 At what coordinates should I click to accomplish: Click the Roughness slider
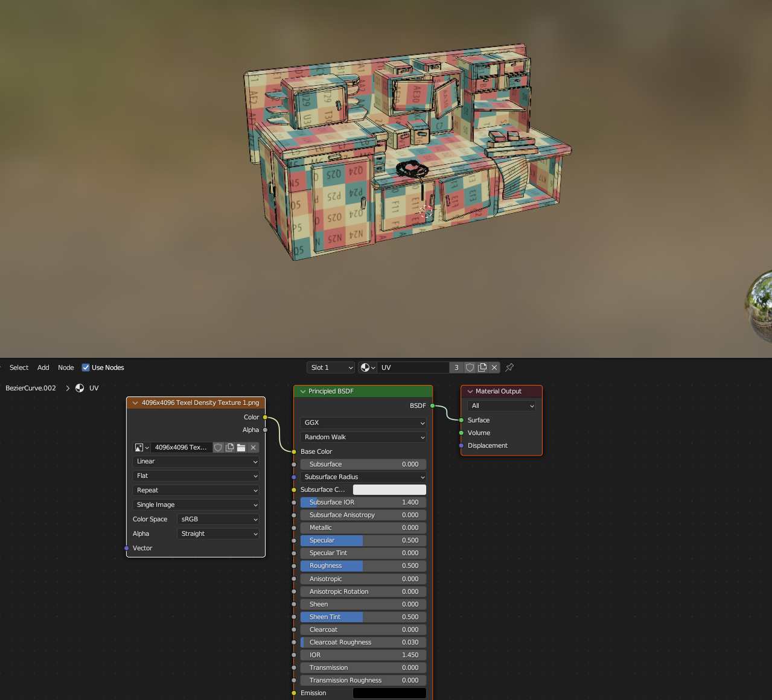coord(363,565)
